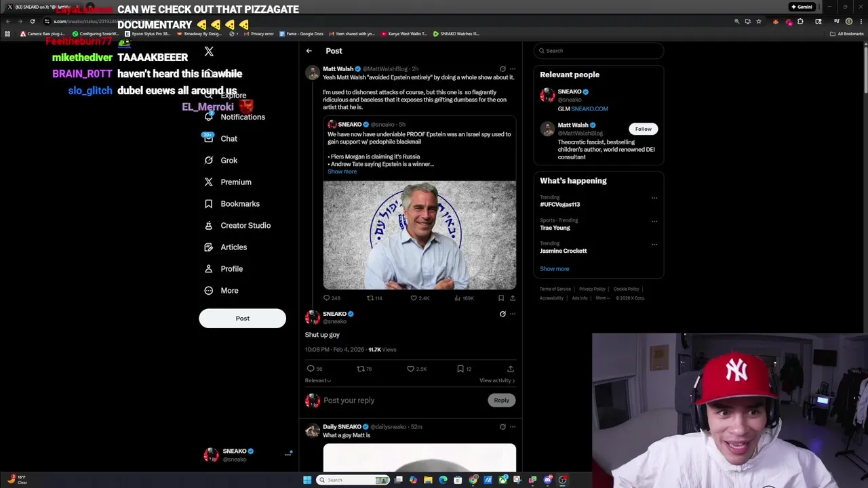Image resolution: width=868 pixels, height=488 pixels.
Task: Reload page with browser refresh button
Action: 32,21
